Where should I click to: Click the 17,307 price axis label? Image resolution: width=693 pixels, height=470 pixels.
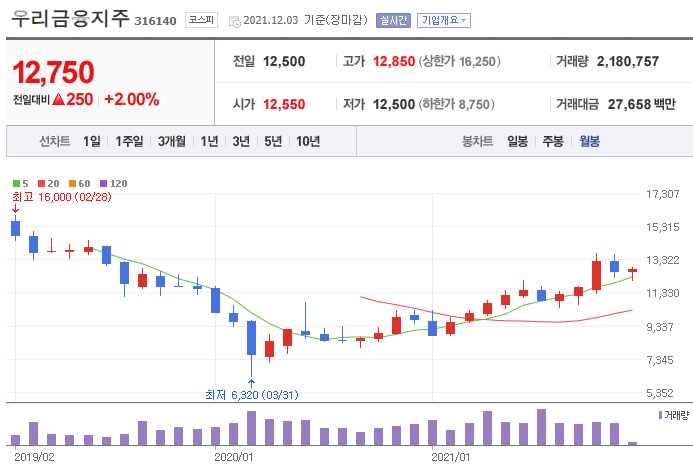[663, 194]
